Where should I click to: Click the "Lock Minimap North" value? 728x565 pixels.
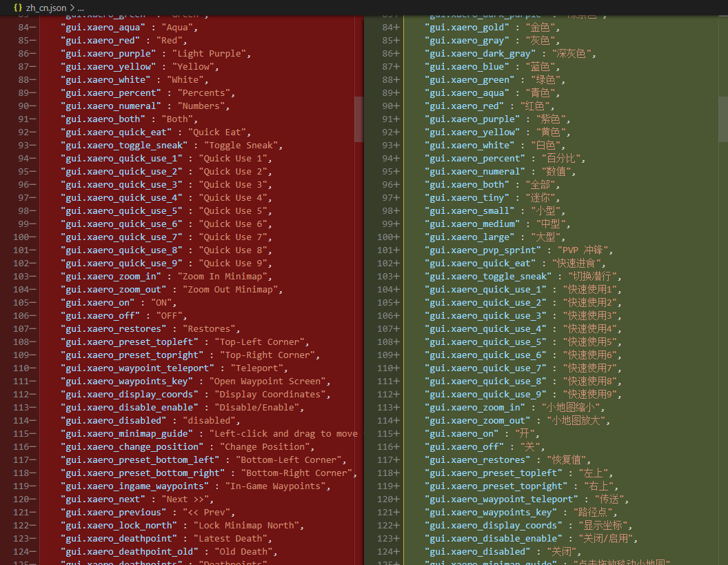tap(245, 526)
